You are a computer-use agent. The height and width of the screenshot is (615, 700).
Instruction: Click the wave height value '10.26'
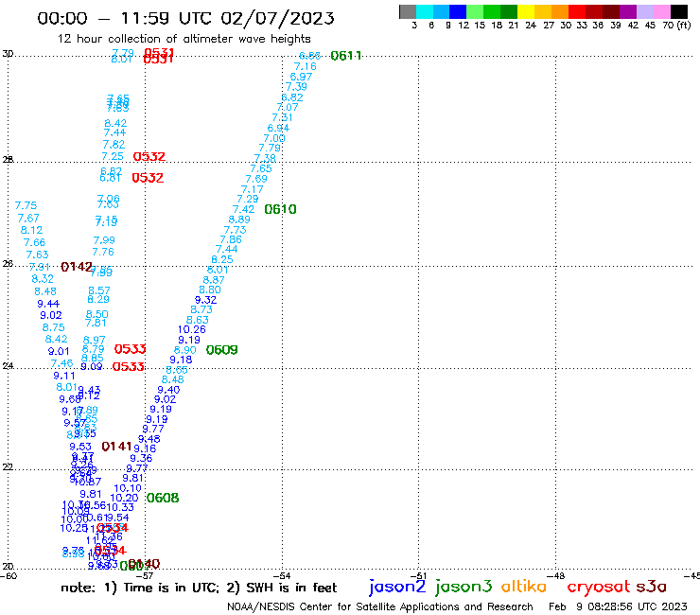pos(192,329)
